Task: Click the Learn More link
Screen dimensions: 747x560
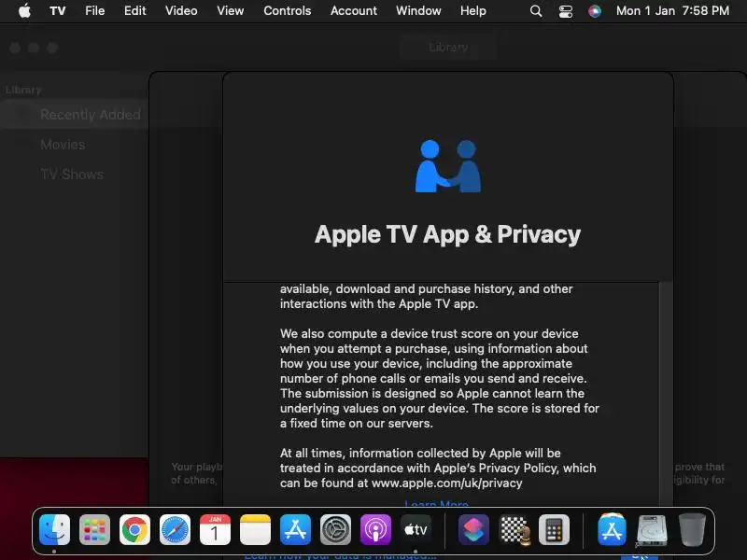Action: (436, 503)
